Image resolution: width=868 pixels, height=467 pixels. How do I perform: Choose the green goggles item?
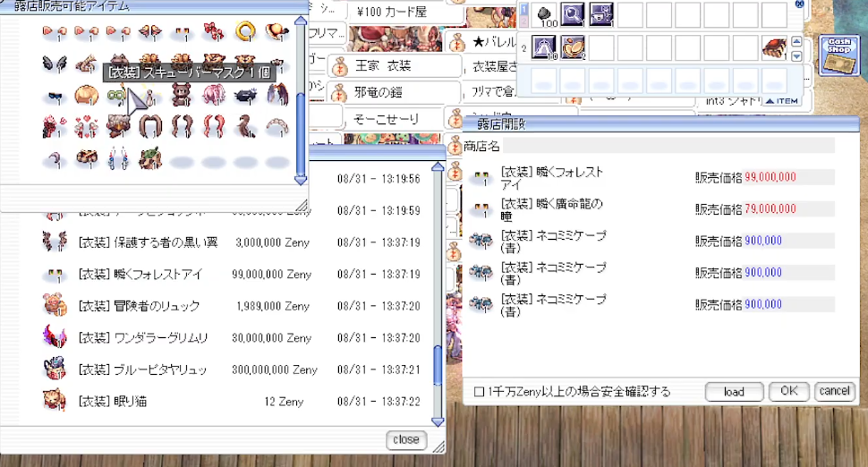(117, 96)
